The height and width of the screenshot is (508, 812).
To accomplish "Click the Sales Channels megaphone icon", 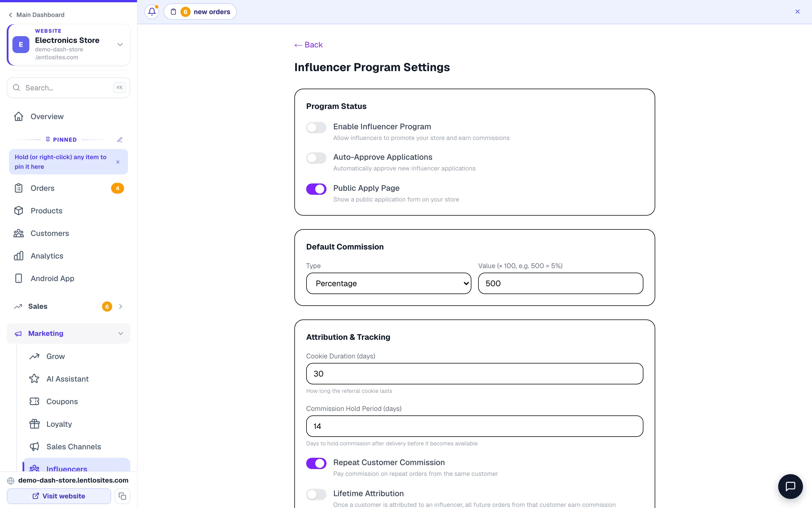I will (34, 446).
